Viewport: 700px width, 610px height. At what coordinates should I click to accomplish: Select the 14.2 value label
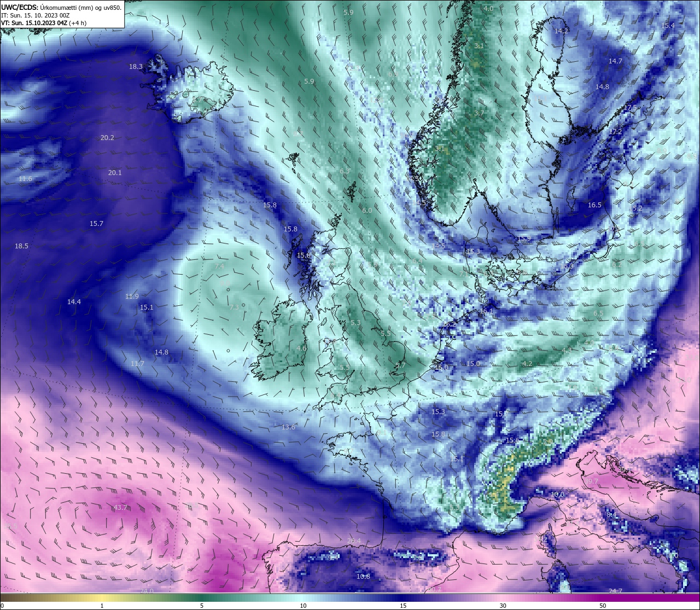(561, 31)
